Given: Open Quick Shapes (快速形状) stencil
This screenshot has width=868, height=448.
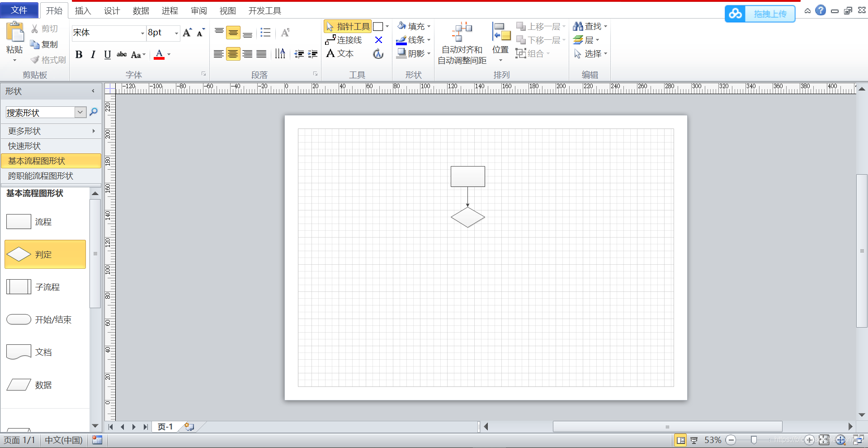Looking at the screenshot, I should [51, 146].
